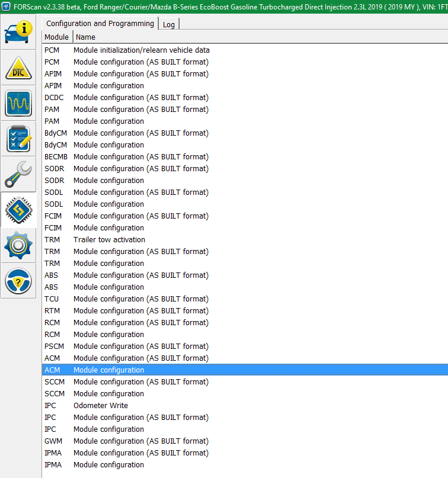Select PCM Module configuration (AS BUILT format)
The image size is (448, 478).
245,62
